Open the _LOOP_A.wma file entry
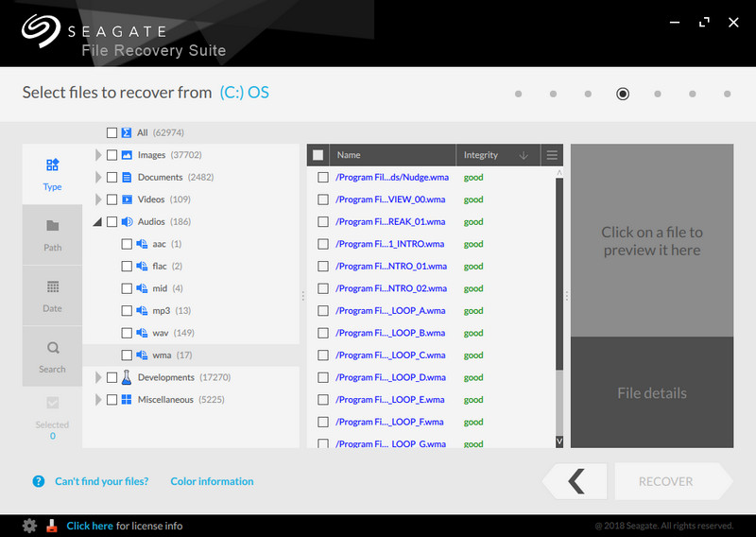The image size is (756, 537). (x=390, y=310)
